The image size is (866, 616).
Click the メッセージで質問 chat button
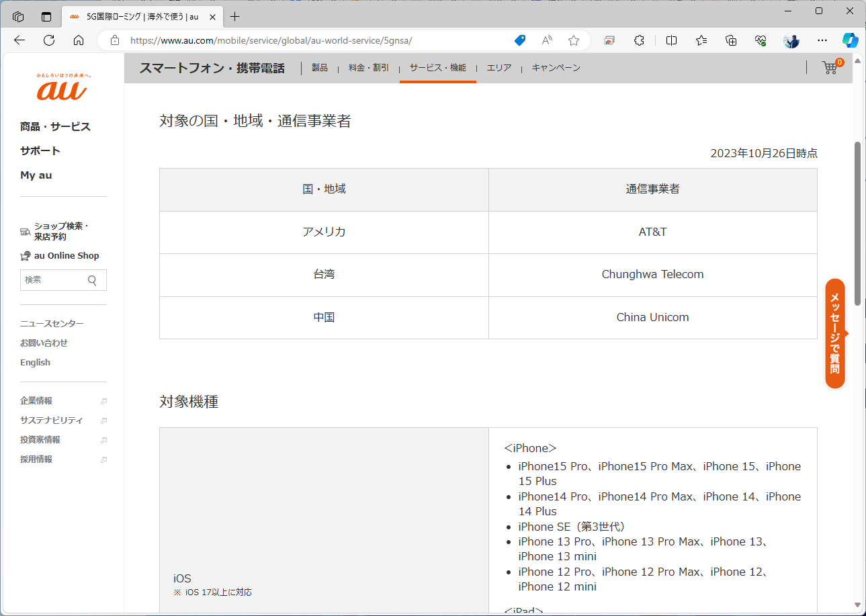835,334
